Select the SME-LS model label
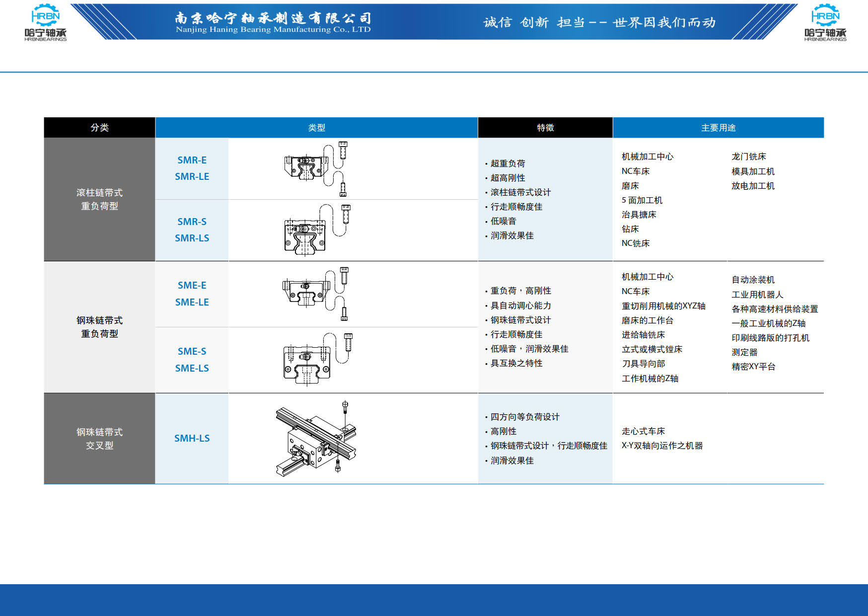868x616 pixels. click(192, 368)
